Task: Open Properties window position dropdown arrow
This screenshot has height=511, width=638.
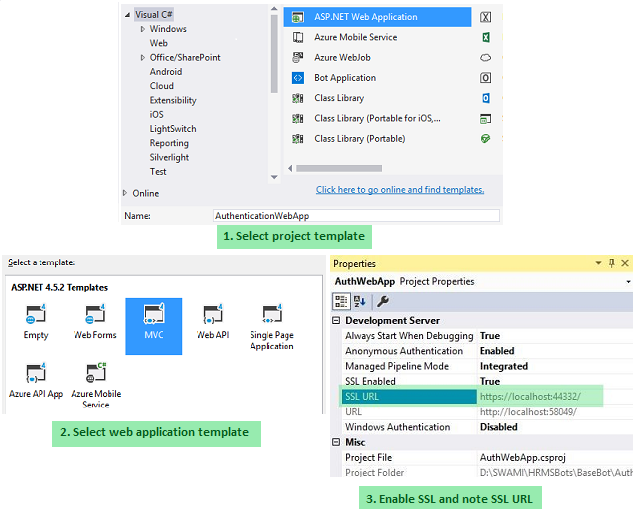Action: (x=598, y=263)
